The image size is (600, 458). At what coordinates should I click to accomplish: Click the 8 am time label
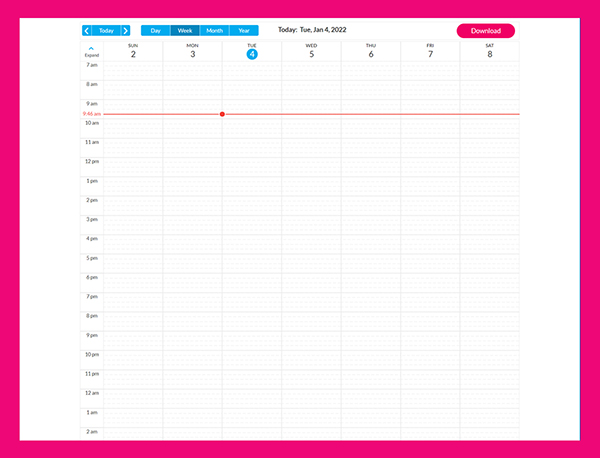92,84
